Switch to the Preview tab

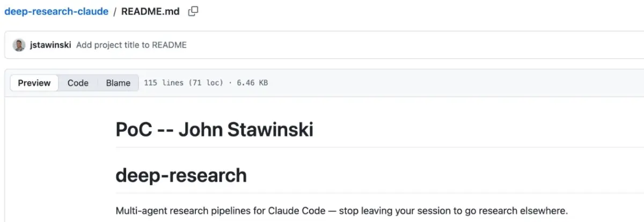pyautogui.click(x=34, y=83)
